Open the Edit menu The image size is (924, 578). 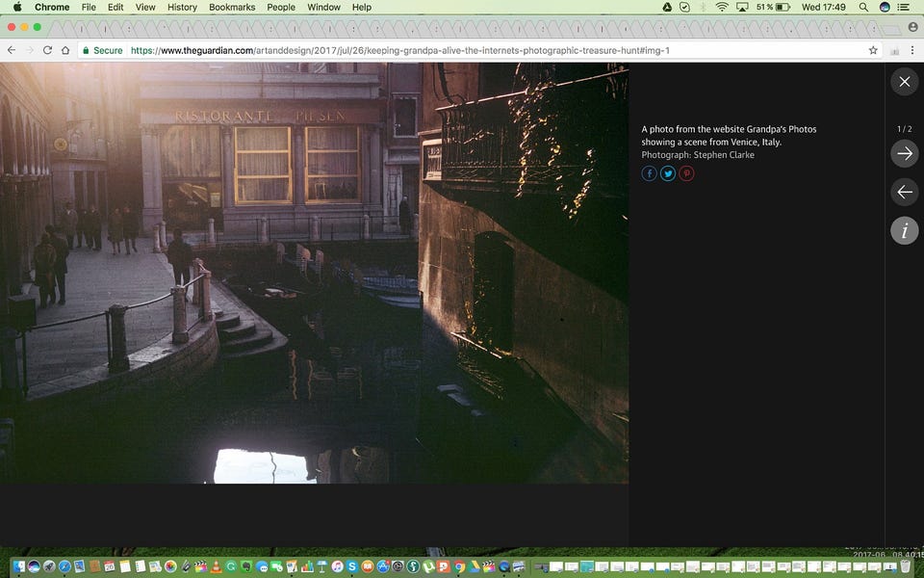(x=115, y=7)
